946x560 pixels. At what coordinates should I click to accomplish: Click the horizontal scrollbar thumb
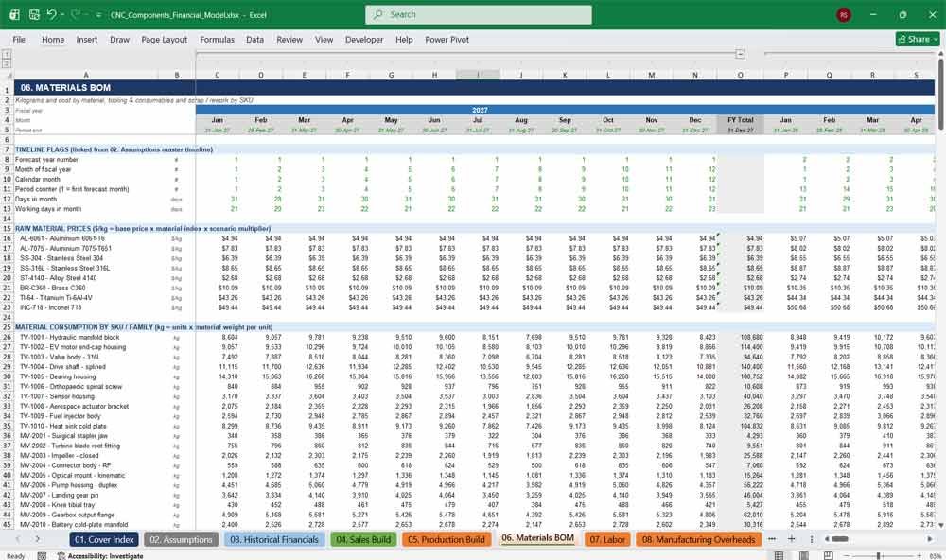point(840,539)
